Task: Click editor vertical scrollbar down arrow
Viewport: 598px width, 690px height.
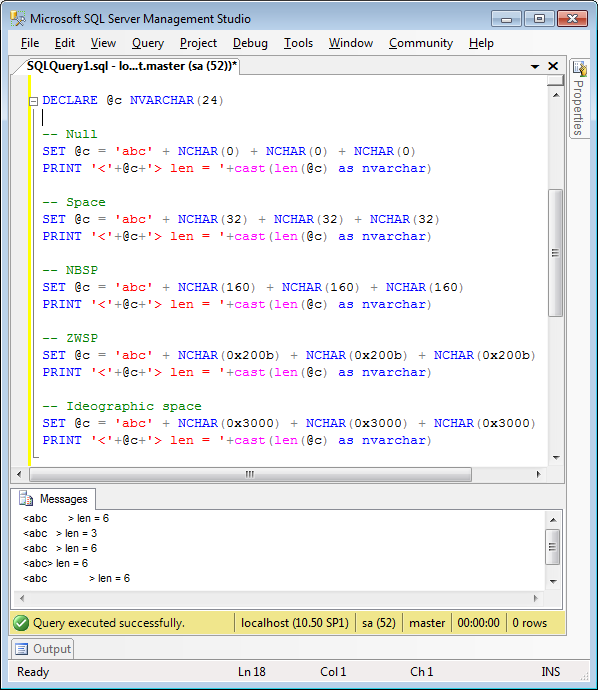Action: [x=556, y=458]
